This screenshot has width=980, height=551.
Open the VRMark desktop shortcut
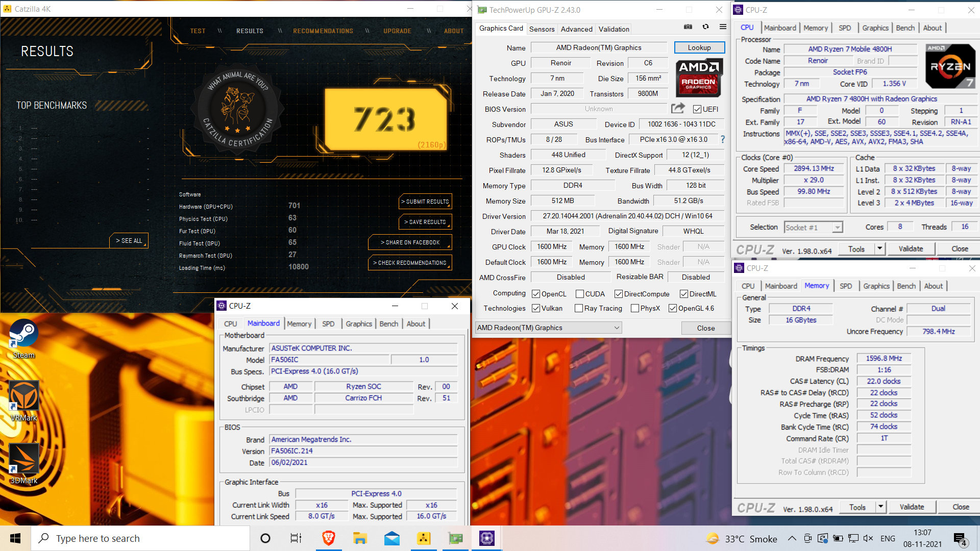[x=23, y=402]
